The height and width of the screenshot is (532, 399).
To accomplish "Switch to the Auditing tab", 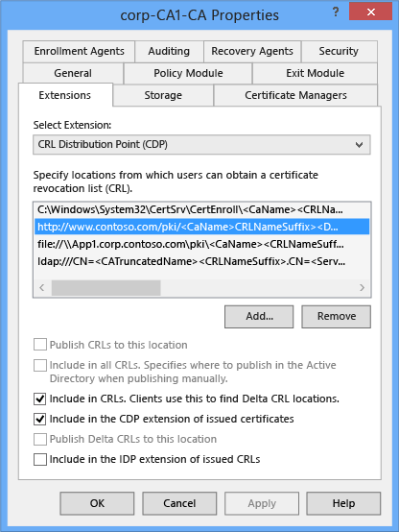I will 169,51.
